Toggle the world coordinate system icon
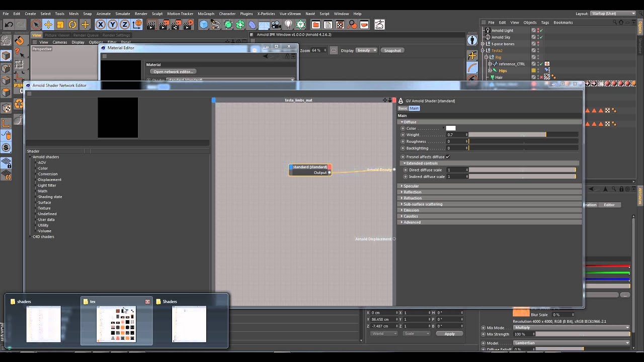The image size is (644, 362). (x=137, y=25)
